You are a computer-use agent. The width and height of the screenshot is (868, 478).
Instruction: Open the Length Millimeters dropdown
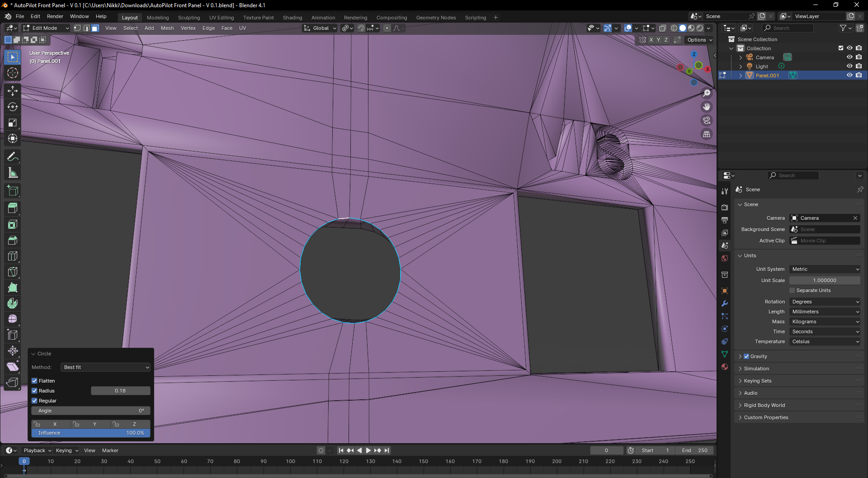click(x=825, y=312)
